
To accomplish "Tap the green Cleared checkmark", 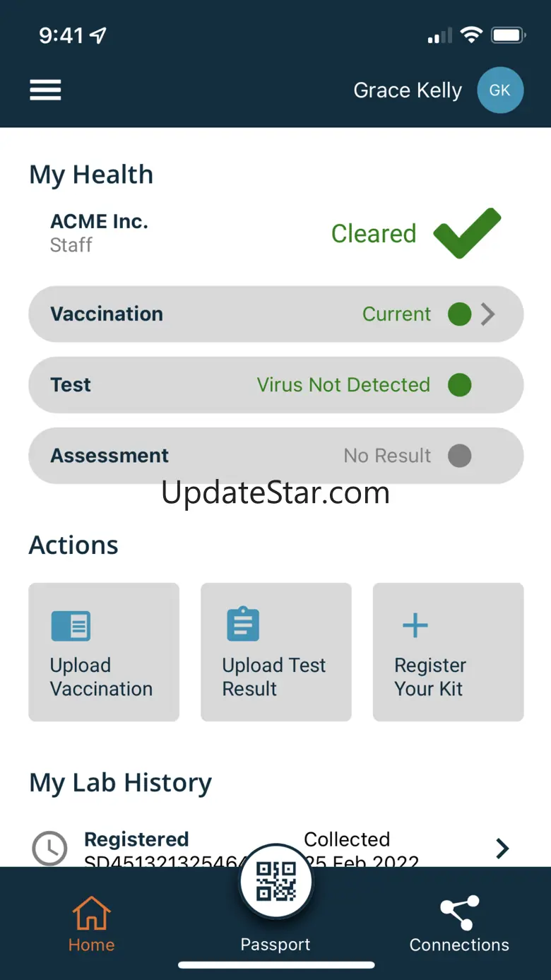I will coord(467,233).
